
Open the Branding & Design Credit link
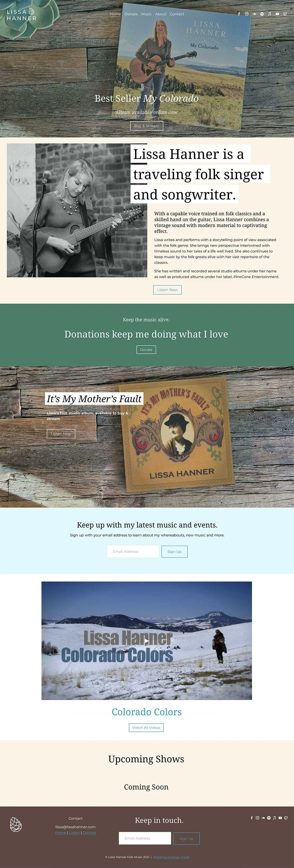tap(171, 857)
